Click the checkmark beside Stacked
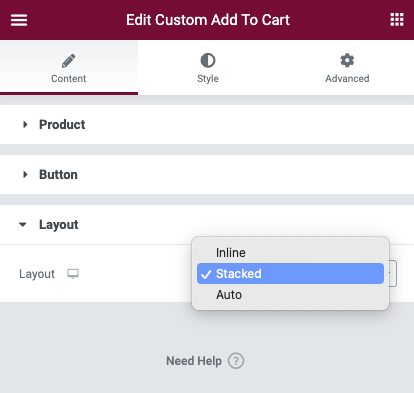414x393 pixels. coord(206,274)
